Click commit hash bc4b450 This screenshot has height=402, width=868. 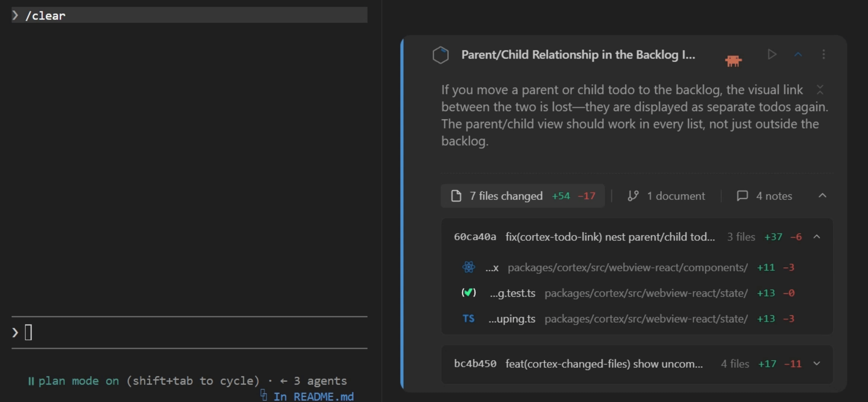point(475,364)
